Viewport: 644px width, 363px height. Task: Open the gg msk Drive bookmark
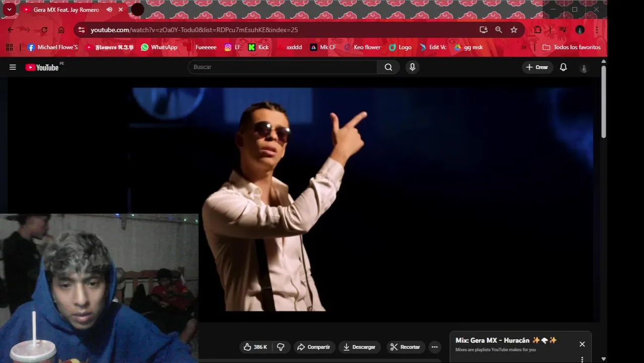click(469, 47)
